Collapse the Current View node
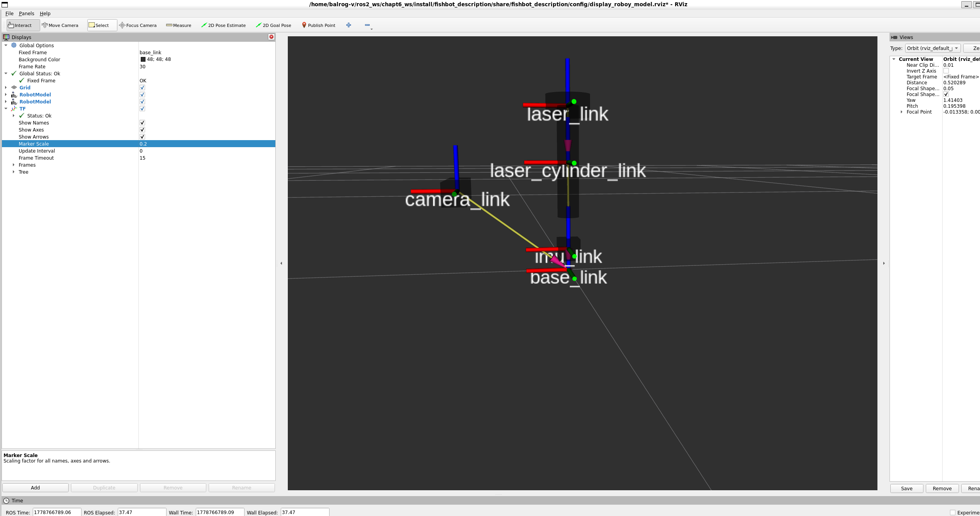The height and width of the screenshot is (516, 980). 894,59
